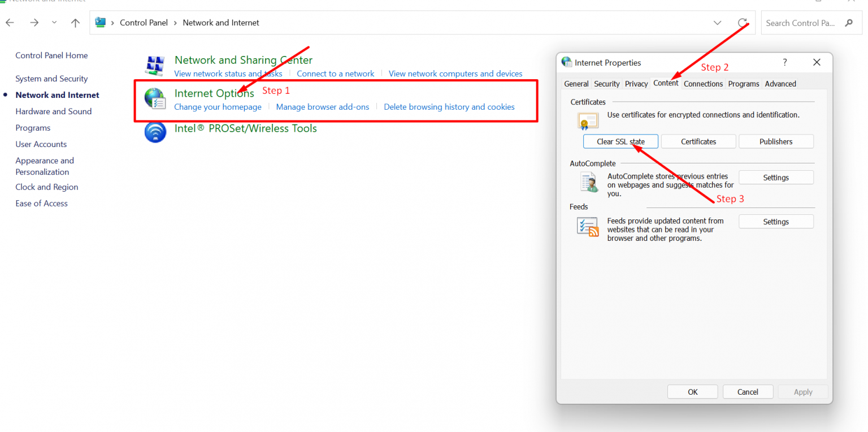Open the Delete browsing history and cookies link
This screenshot has width=868, height=432.
point(449,107)
